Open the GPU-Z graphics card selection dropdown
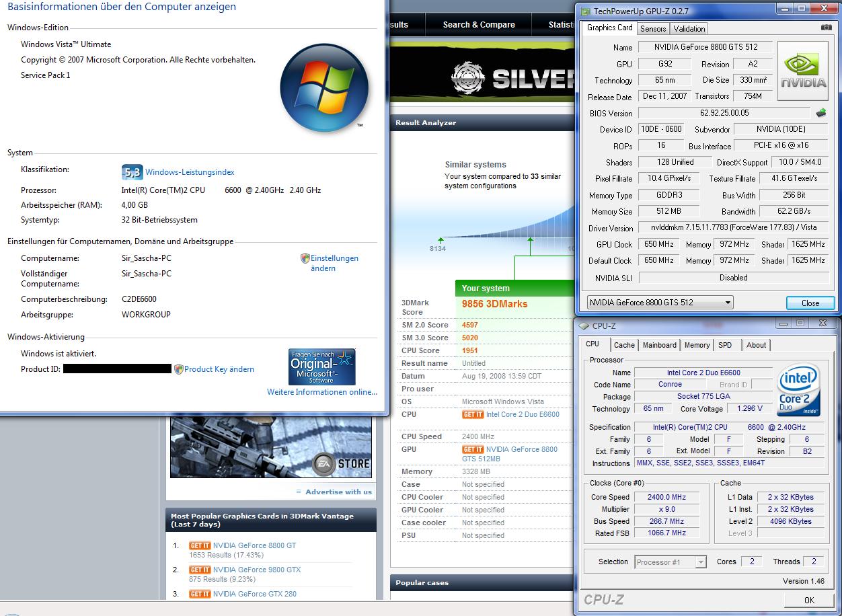The image size is (842, 616). pyautogui.click(x=660, y=303)
